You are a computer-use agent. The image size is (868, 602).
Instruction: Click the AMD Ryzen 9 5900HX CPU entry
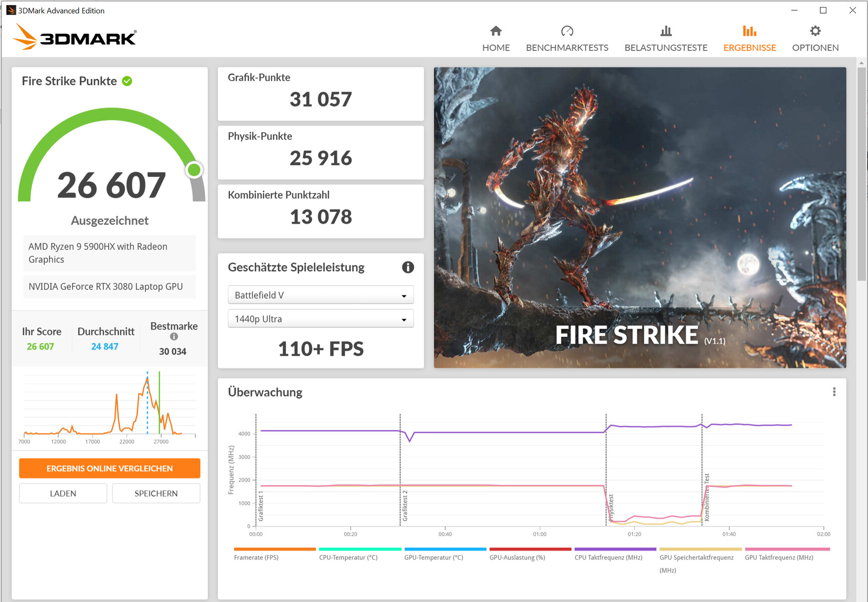[110, 253]
